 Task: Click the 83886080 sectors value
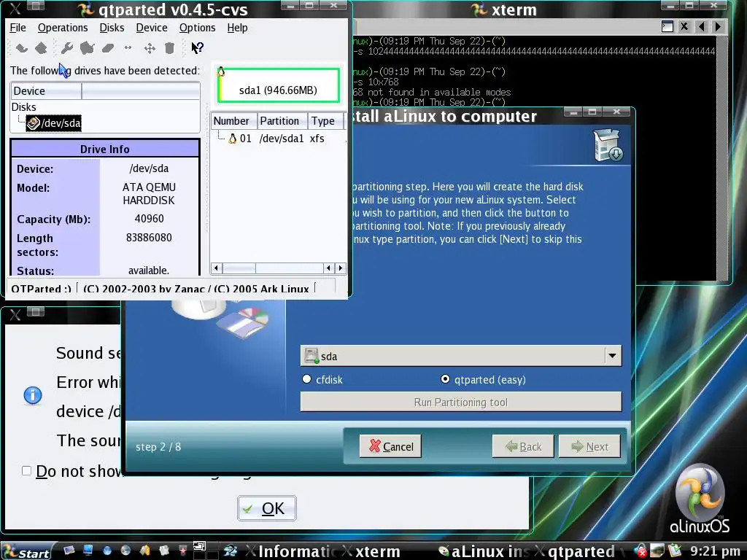[x=149, y=238]
